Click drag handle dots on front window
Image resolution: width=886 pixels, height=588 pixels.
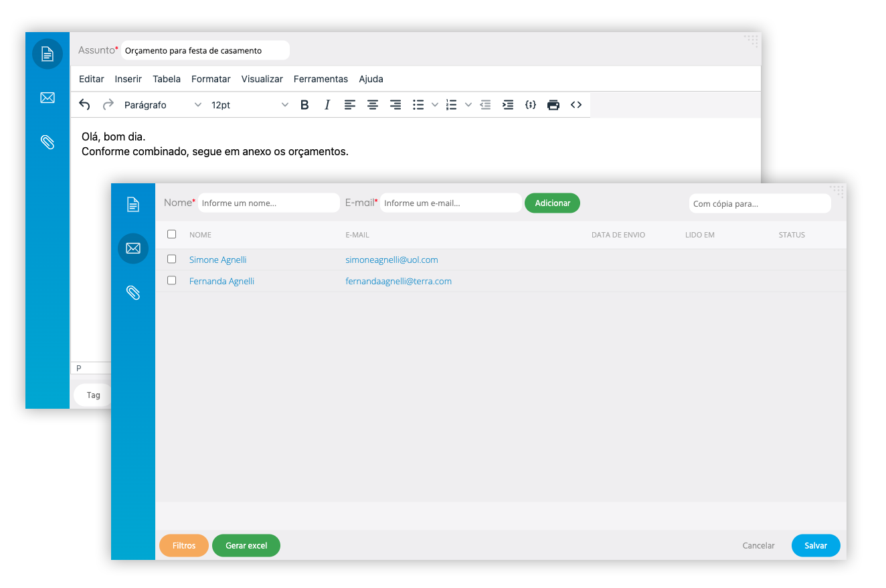point(836,192)
